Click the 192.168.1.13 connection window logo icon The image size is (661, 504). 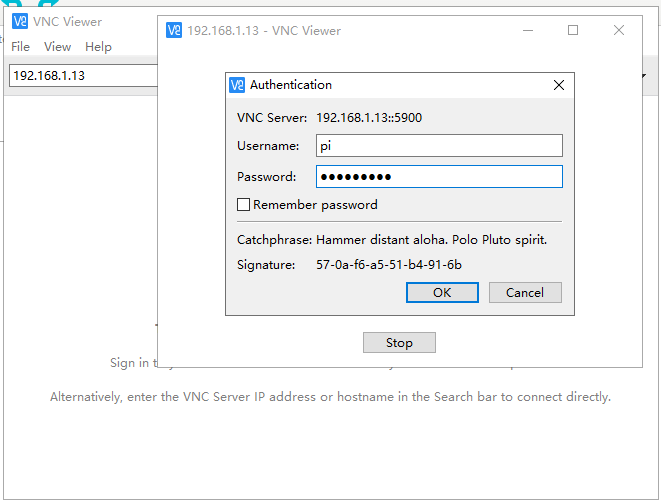(x=174, y=30)
